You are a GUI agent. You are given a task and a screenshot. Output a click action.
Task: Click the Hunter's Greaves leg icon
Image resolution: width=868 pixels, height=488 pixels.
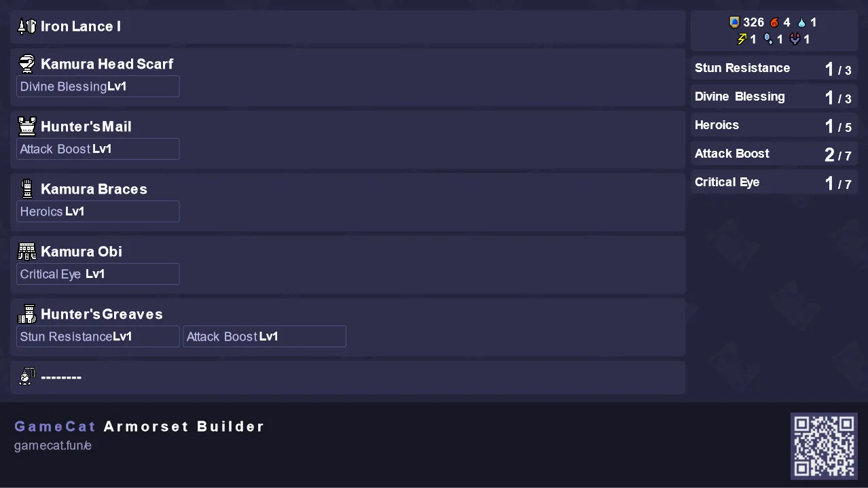click(x=26, y=314)
